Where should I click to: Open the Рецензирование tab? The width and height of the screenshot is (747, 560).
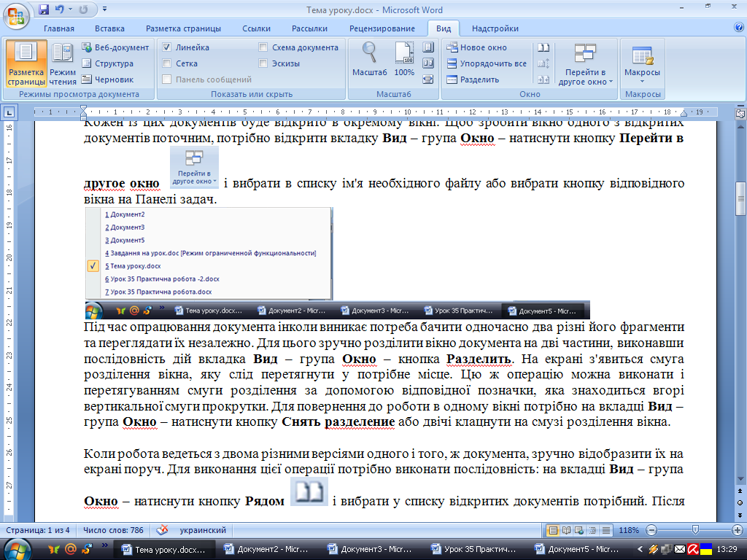coord(382,28)
